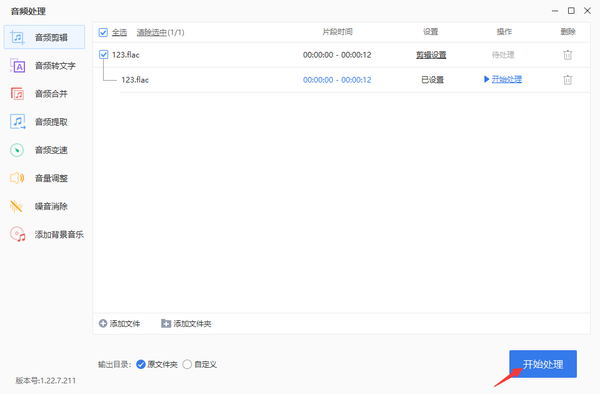Image resolution: width=600 pixels, height=394 pixels.
Task: Minimize the 音频处理 window
Action: 555,11
